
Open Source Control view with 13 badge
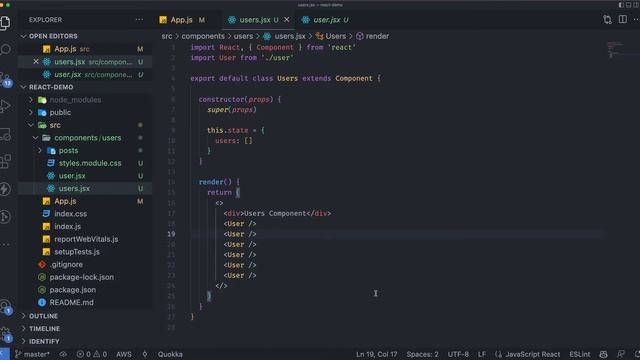[5, 79]
